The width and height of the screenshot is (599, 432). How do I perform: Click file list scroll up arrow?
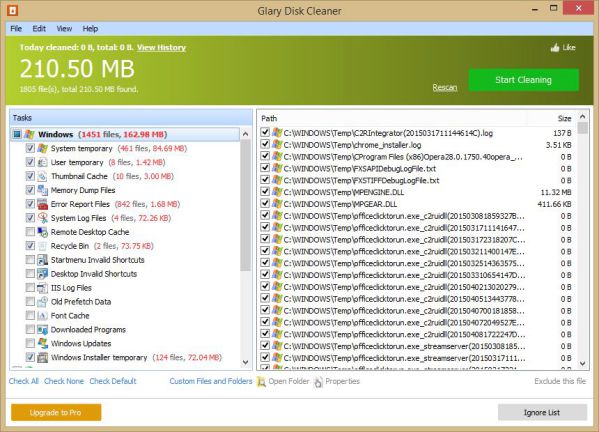coord(582,116)
